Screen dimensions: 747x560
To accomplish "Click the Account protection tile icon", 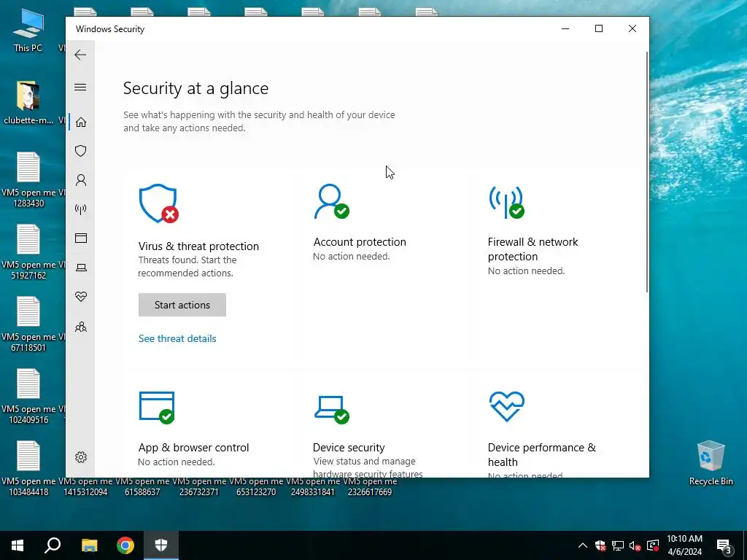I will tap(332, 201).
